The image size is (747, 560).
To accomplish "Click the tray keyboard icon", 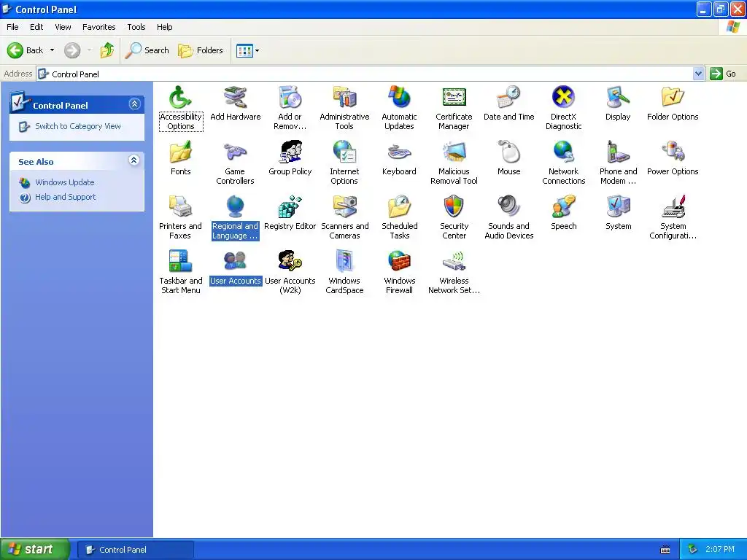I will tap(665, 550).
